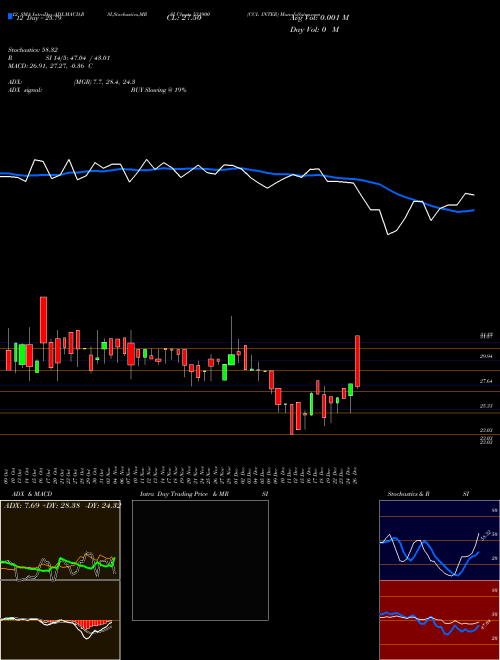Click the 'Intra Day Trading Price & MR' heading
Image resolution: width=500 pixels, height=660 pixels.
184,494
